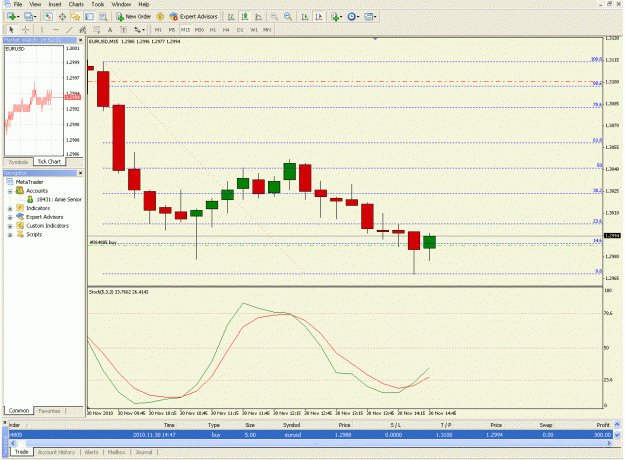Select the Crosshair tool
This screenshot has width=625, height=460.
click(26, 29)
